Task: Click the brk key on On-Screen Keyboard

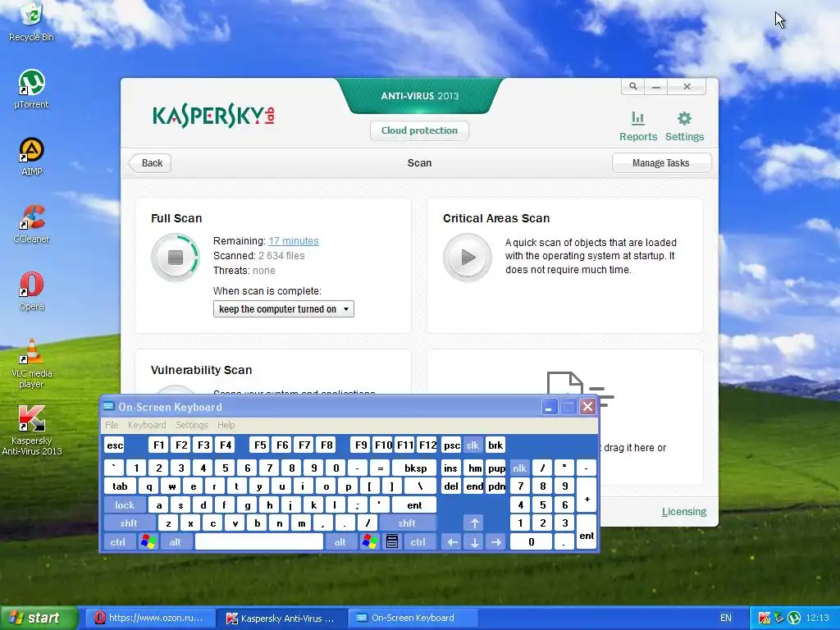Action: coord(495,445)
